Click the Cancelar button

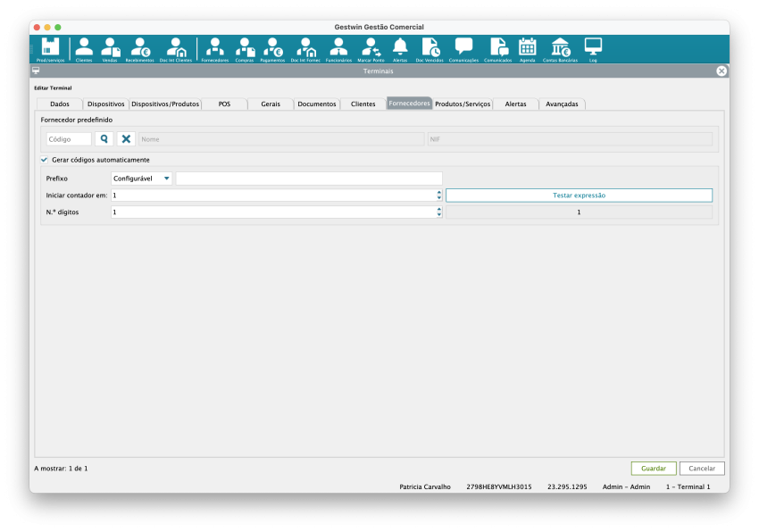click(x=701, y=469)
